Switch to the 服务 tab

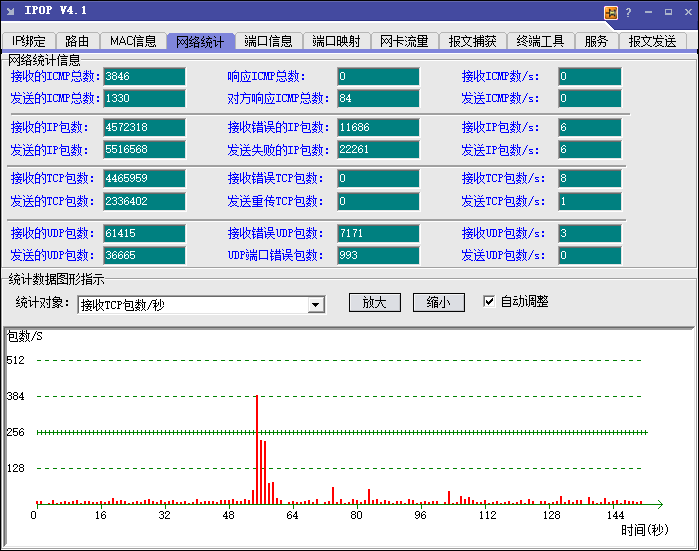coord(596,41)
